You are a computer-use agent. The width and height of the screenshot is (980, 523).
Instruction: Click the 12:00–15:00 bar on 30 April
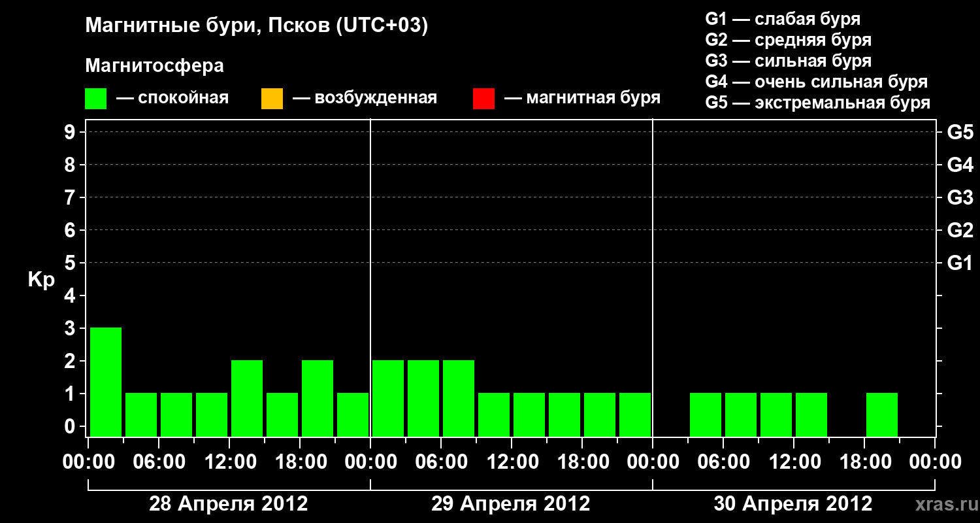(x=811, y=414)
